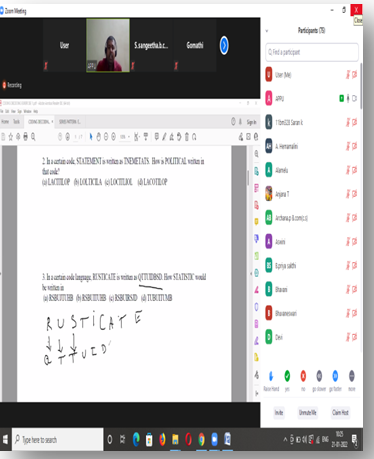This screenshot has height=459, width=374.
Task: Choose the go faster reaction
Action: point(335,376)
